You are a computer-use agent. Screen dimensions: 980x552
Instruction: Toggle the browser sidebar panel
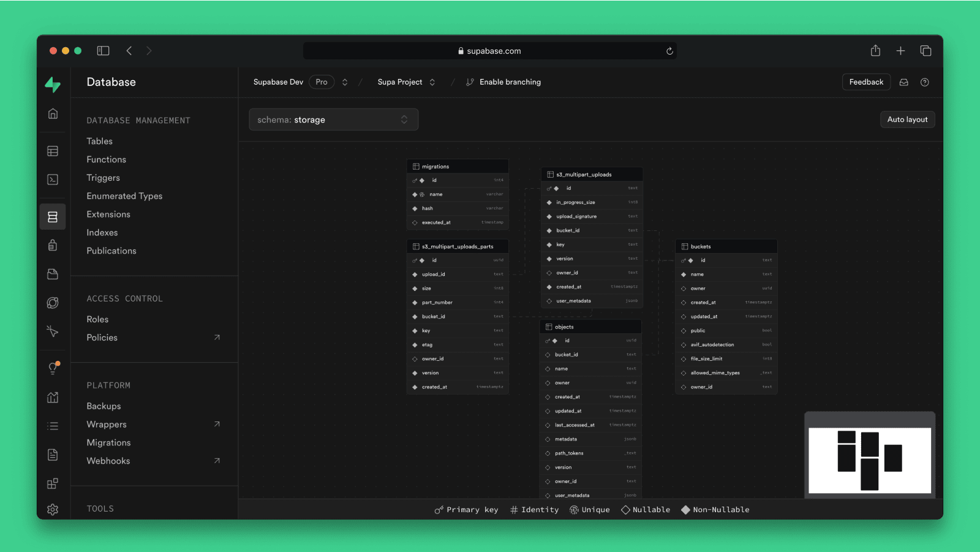[x=103, y=51]
